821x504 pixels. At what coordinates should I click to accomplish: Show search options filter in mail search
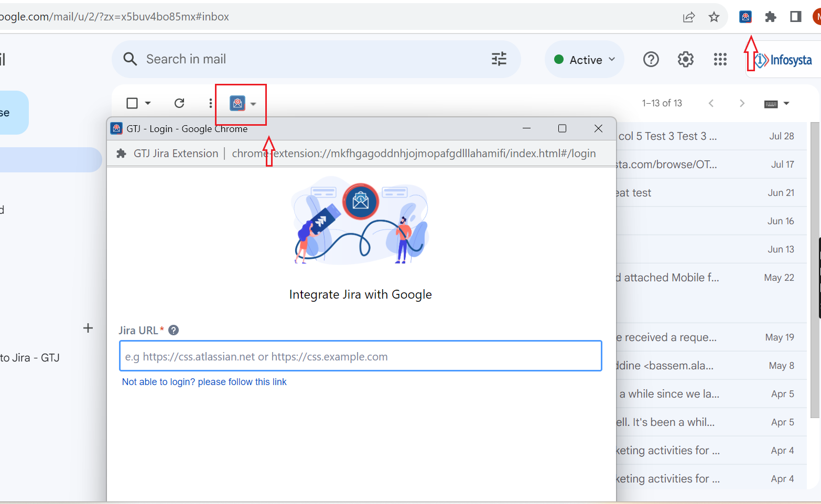pyautogui.click(x=499, y=59)
